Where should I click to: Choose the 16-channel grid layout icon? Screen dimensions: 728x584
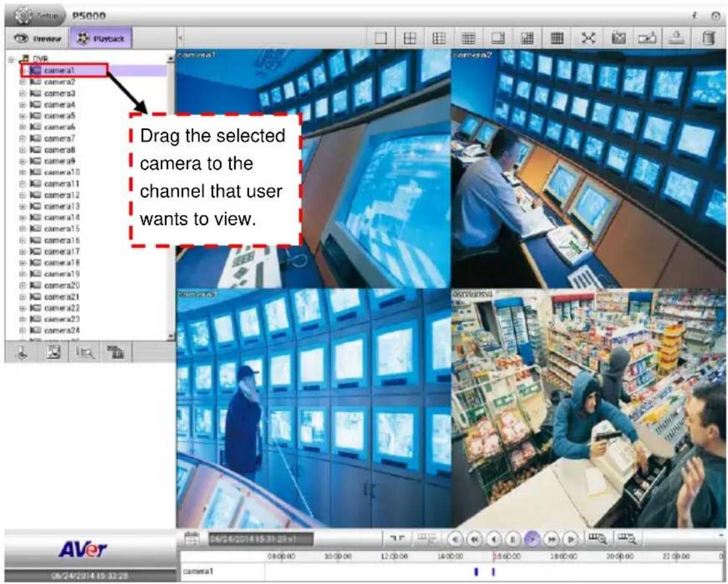[x=468, y=38]
